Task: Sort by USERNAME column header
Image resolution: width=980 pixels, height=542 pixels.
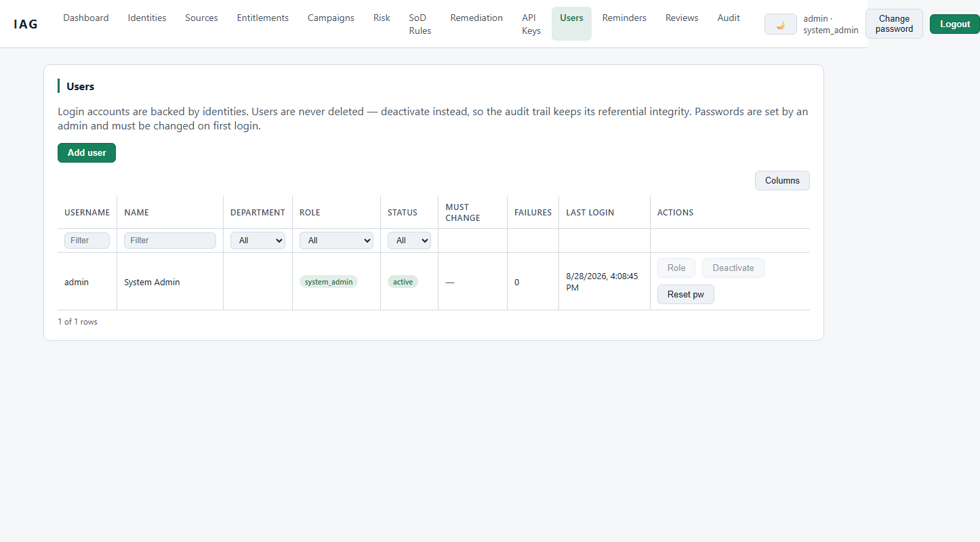Action: coord(87,212)
